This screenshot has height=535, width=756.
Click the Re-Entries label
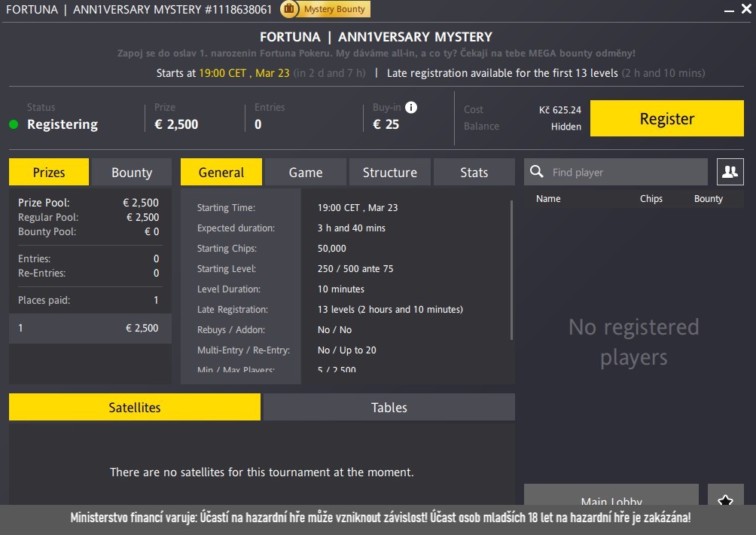42,273
